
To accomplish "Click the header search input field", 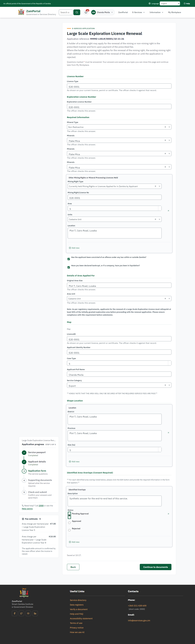I will click(x=66, y=12).
